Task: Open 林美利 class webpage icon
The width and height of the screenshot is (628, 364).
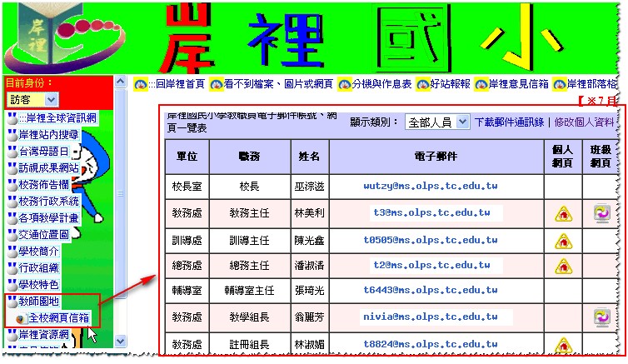Action: pyautogui.click(x=601, y=213)
